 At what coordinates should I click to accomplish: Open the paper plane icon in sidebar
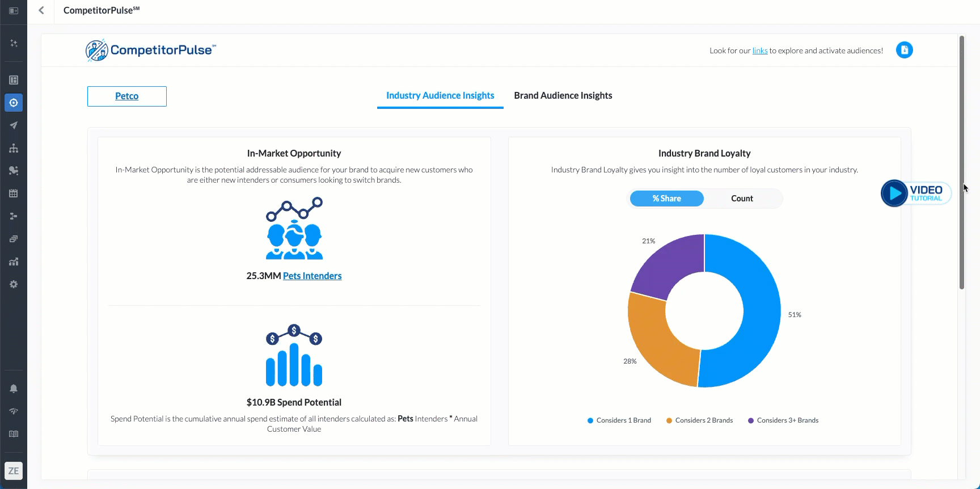click(14, 125)
